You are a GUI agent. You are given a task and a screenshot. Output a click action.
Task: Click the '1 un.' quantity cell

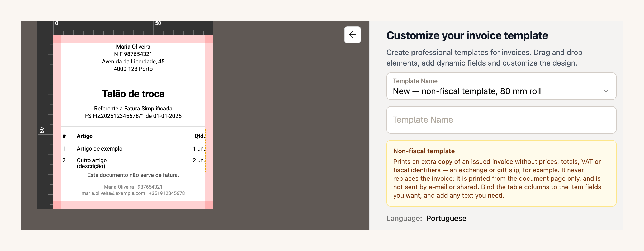(x=199, y=149)
